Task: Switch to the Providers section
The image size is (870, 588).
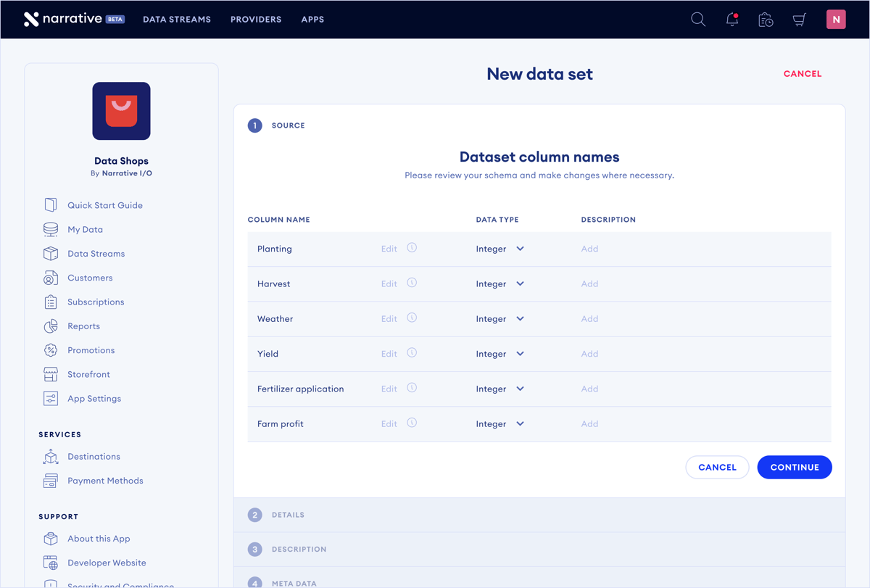Action: tap(255, 20)
